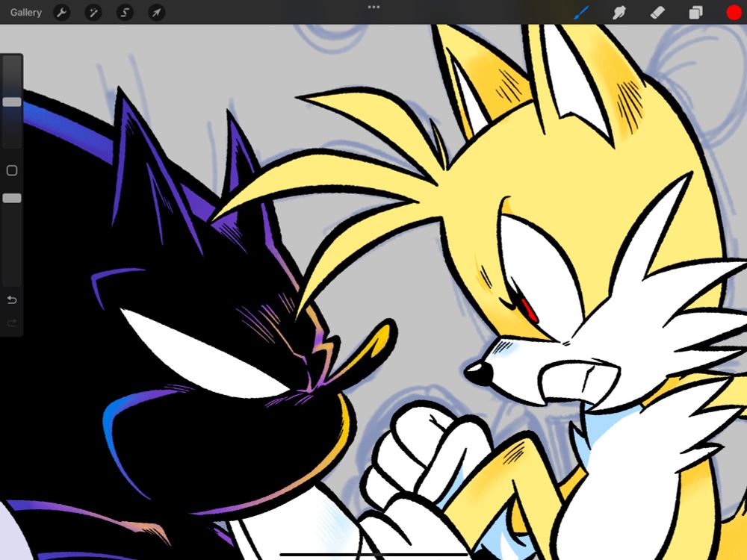This screenshot has width=747, height=560.
Task: Activate the Transform arrow tool
Action: coord(156,13)
